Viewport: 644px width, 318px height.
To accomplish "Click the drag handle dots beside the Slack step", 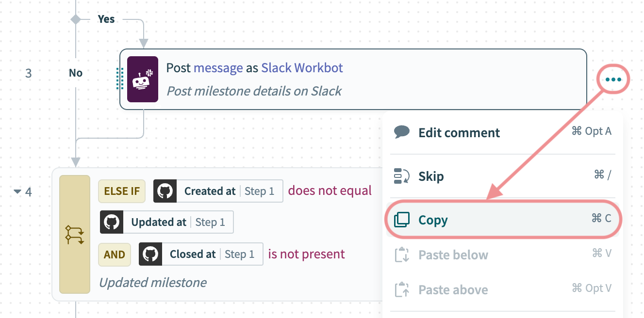I will point(120,79).
